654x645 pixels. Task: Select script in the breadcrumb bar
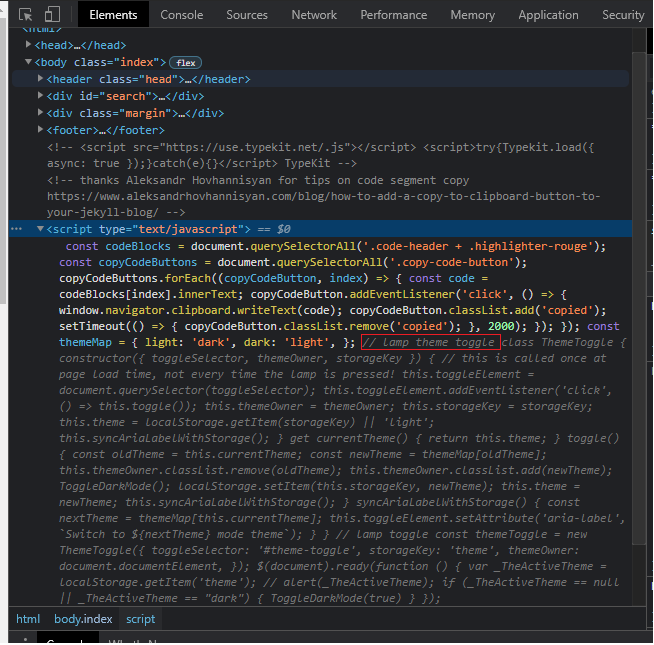[x=141, y=619]
